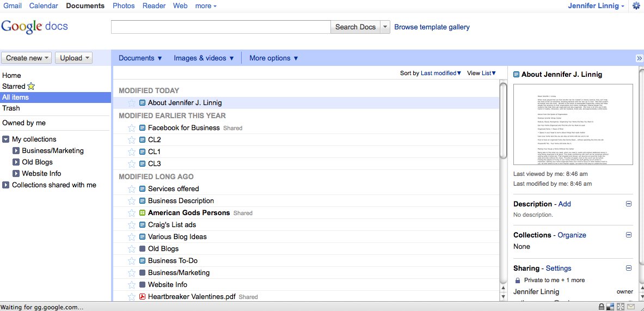
Task: Click document icon beside Services offered
Action: click(x=143, y=189)
